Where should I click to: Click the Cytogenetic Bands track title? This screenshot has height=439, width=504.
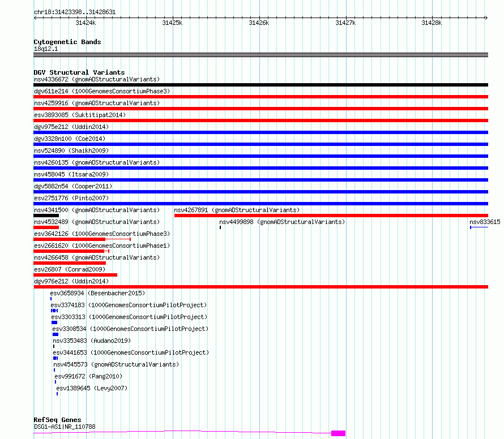[67, 42]
